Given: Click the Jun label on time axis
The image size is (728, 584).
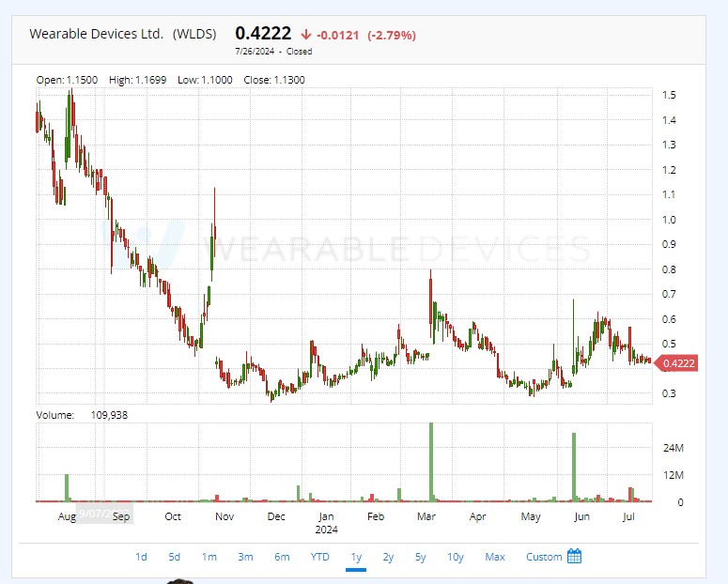Looking at the screenshot, I should [x=581, y=516].
